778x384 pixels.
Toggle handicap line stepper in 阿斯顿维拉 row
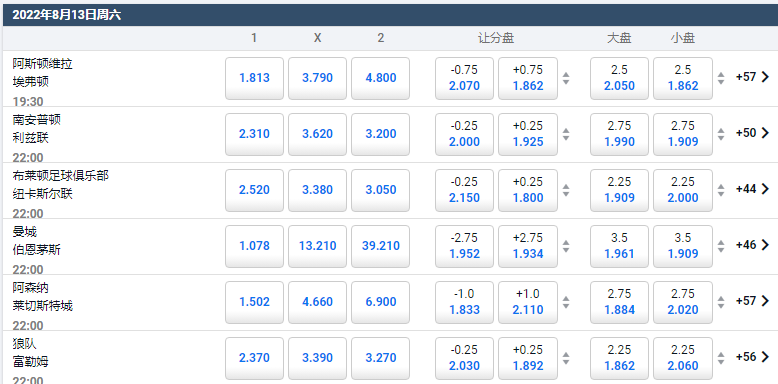click(566, 78)
